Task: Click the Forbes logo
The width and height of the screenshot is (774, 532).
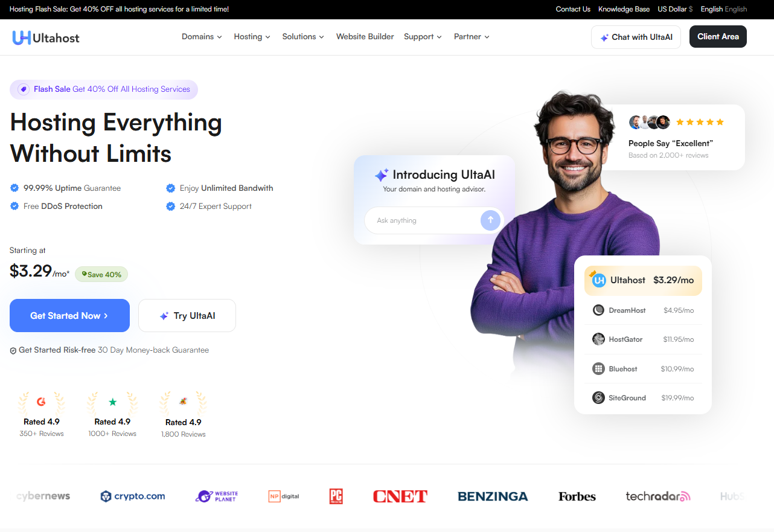Action: coord(577,496)
